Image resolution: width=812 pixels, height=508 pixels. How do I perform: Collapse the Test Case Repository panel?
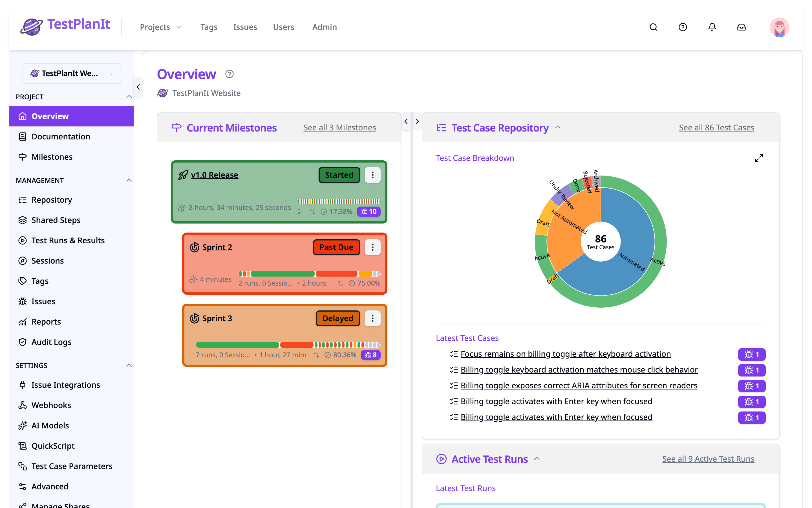558,127
